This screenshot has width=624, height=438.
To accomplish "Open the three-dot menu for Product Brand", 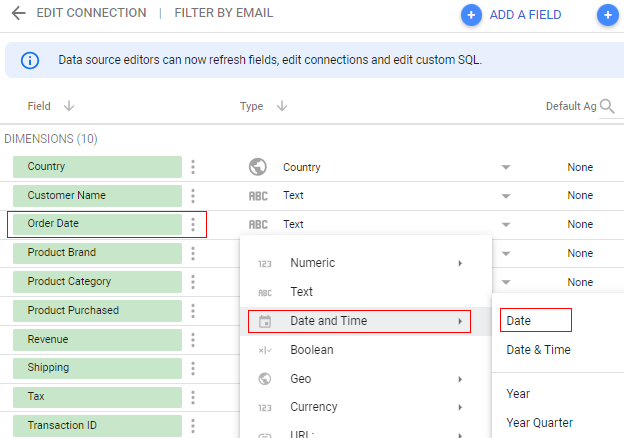I will tap(193, 253).
